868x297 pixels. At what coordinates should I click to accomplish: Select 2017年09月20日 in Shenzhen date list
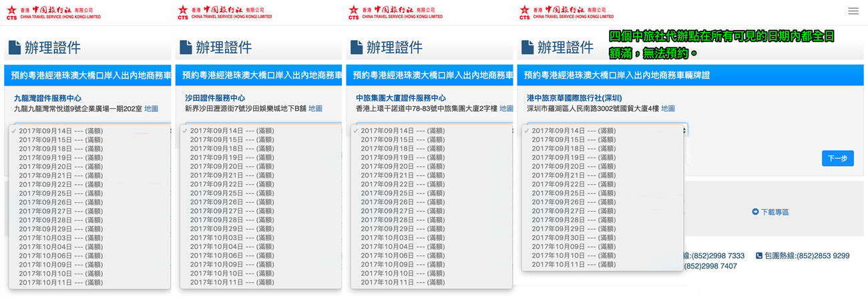[603, 166]
